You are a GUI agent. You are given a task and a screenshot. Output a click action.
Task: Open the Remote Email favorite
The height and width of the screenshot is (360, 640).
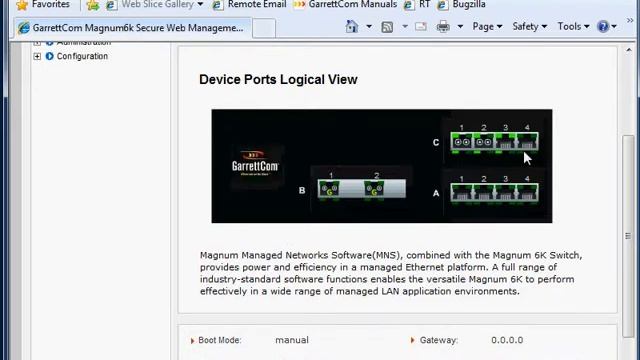tap(249, 4)
